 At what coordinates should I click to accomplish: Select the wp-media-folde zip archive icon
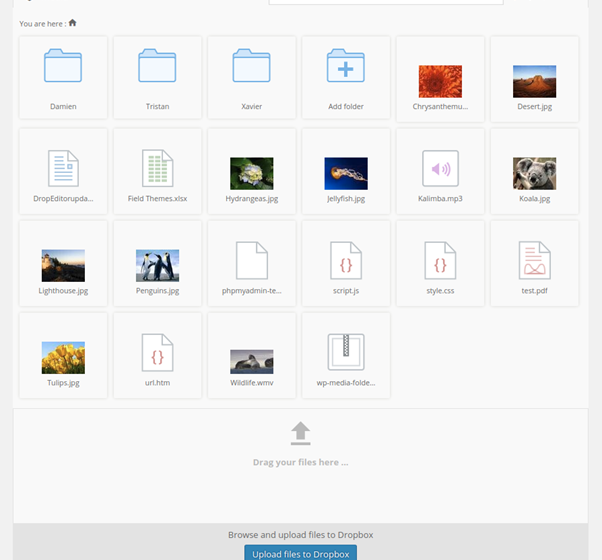[x=346, y=352]
